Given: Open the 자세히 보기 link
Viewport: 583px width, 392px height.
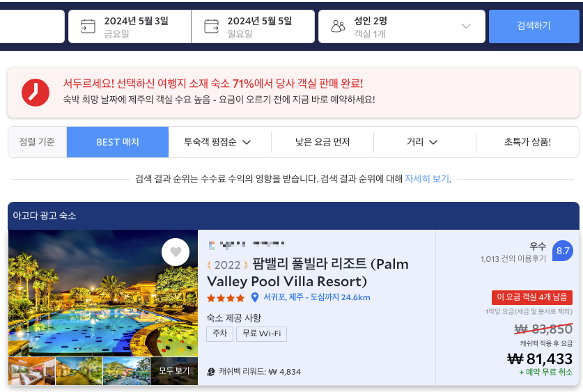Looking at the screenshot, I should [x=427, y=179].
